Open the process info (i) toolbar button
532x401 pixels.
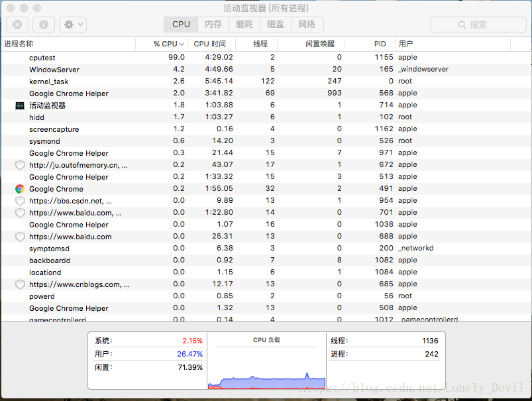(44, 25)
